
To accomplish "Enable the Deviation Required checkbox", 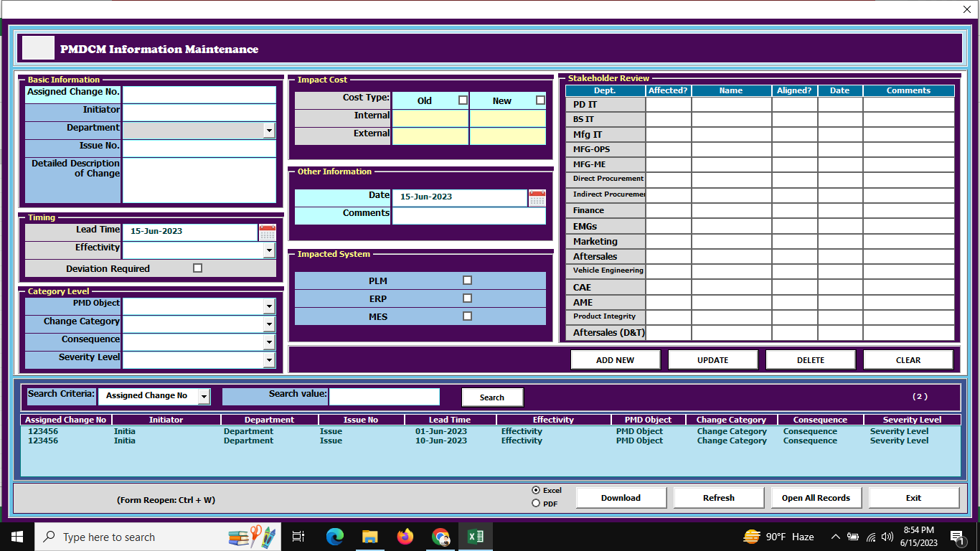I will tap(198, 268).
